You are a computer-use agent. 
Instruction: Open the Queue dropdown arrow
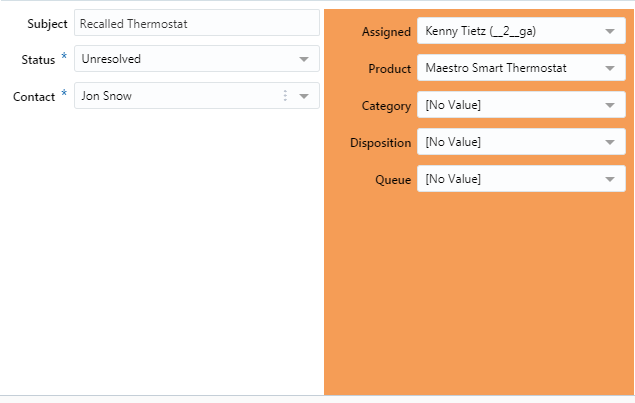tap(610, 179)
